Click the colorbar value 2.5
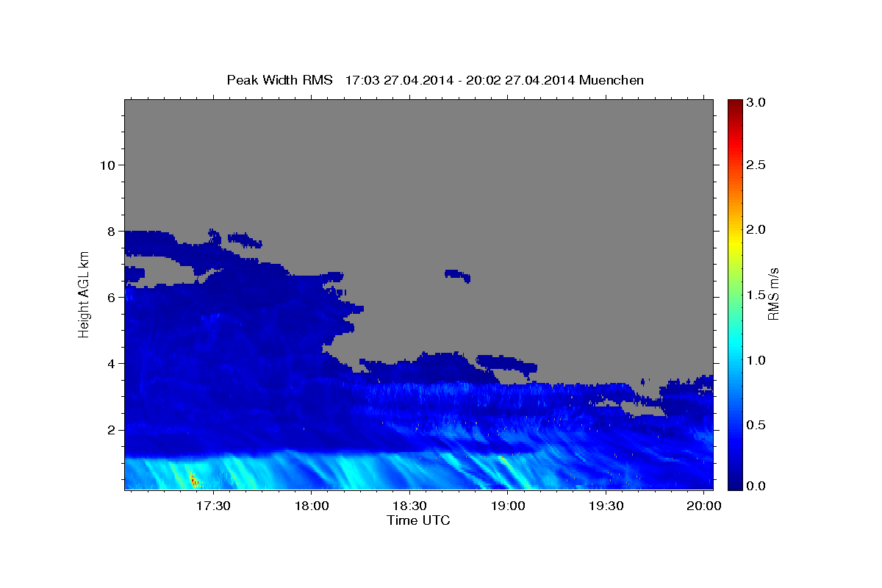 tap(757, 165)
